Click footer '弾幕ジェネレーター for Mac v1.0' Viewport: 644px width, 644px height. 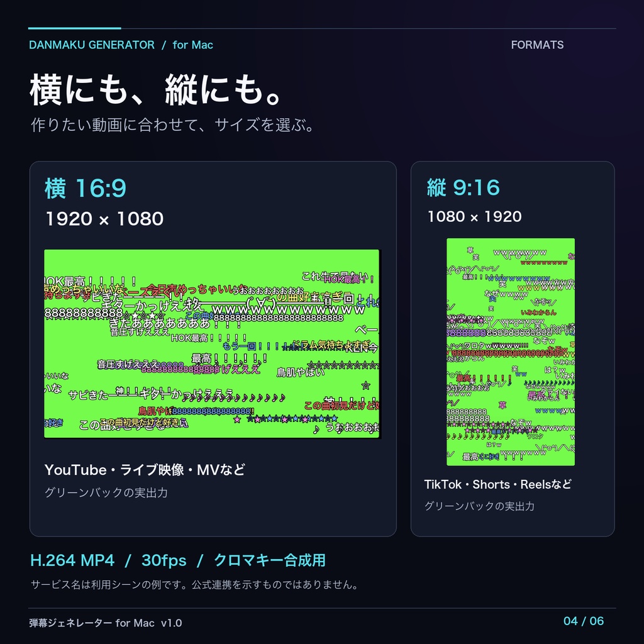(x=106, y=623)
